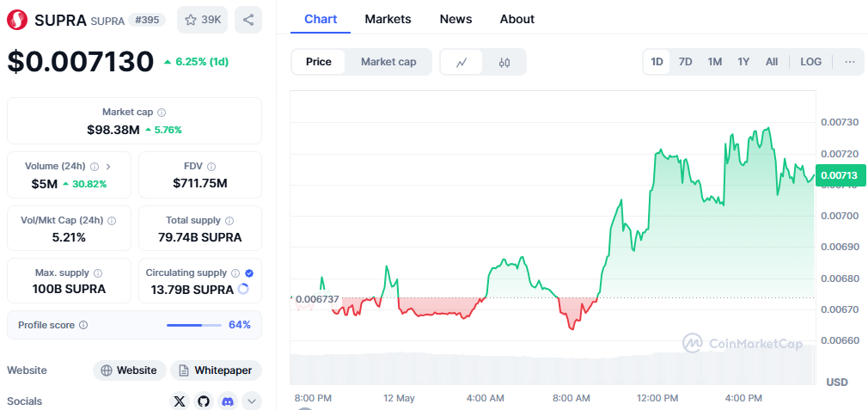Expand Volume (24h) details arrow
This screenshot has width=868, height=410.
coord(108,166)
